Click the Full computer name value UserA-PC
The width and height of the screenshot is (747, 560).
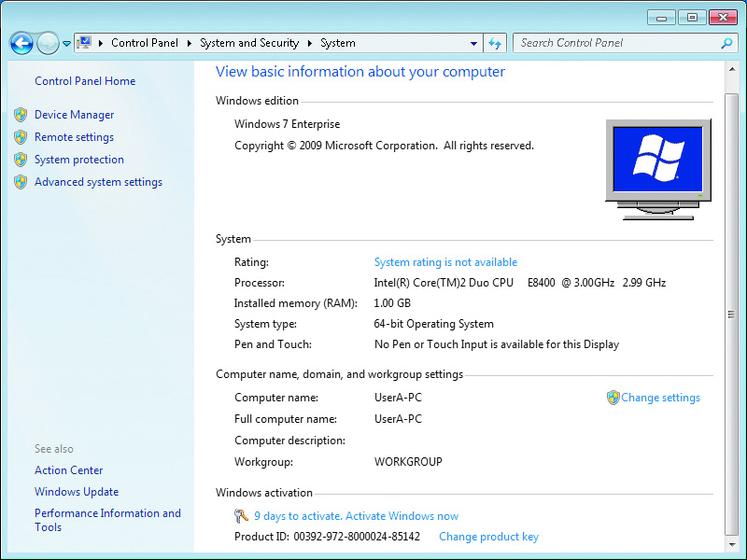click(399, 419)
